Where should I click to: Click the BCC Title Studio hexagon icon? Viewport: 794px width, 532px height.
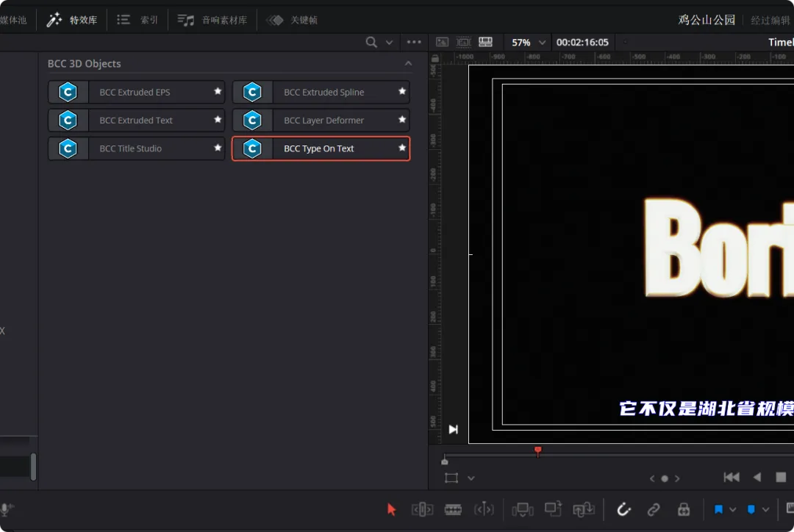[68, 148]
